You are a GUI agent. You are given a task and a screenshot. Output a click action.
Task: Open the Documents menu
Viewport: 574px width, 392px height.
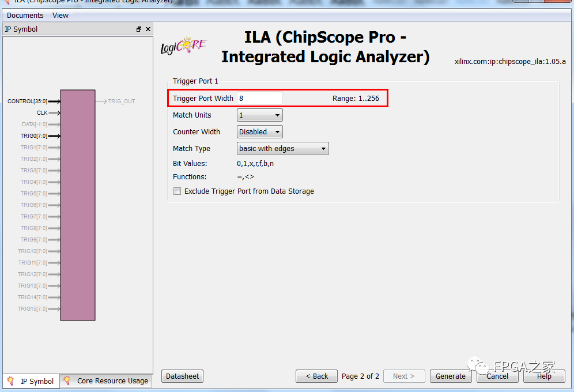(25, 16)
